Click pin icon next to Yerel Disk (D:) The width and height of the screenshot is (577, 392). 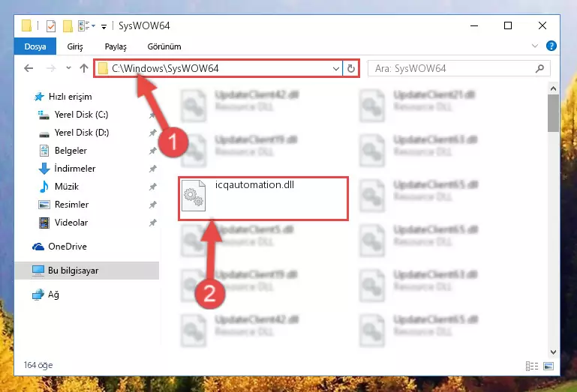(153, 133)
